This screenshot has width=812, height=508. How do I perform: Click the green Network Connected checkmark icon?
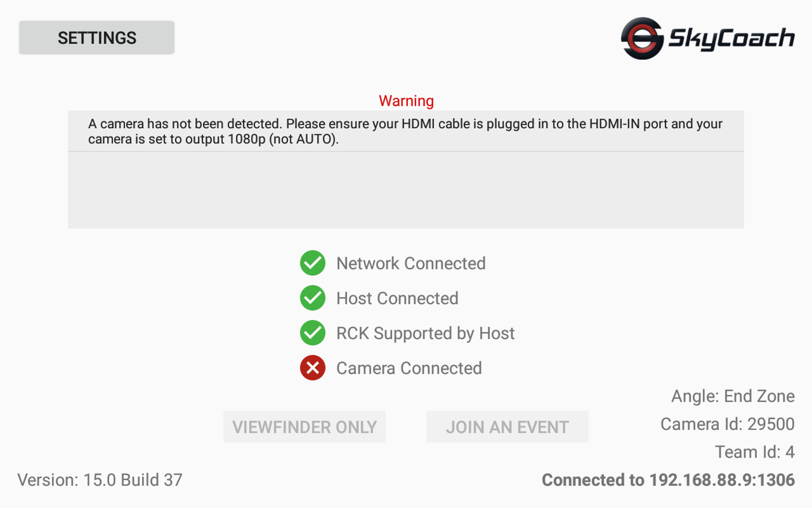pos(312,263)
